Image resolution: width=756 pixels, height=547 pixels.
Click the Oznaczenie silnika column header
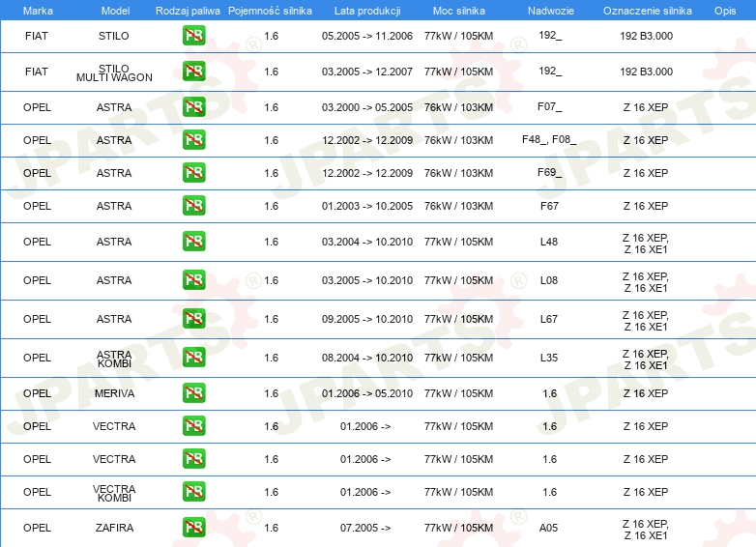(x=648, y=11)
